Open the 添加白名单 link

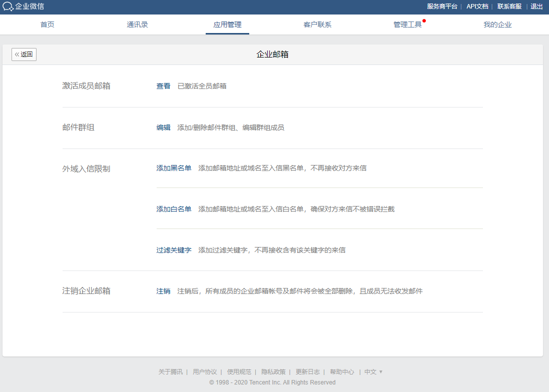click(x=174, y=209)
